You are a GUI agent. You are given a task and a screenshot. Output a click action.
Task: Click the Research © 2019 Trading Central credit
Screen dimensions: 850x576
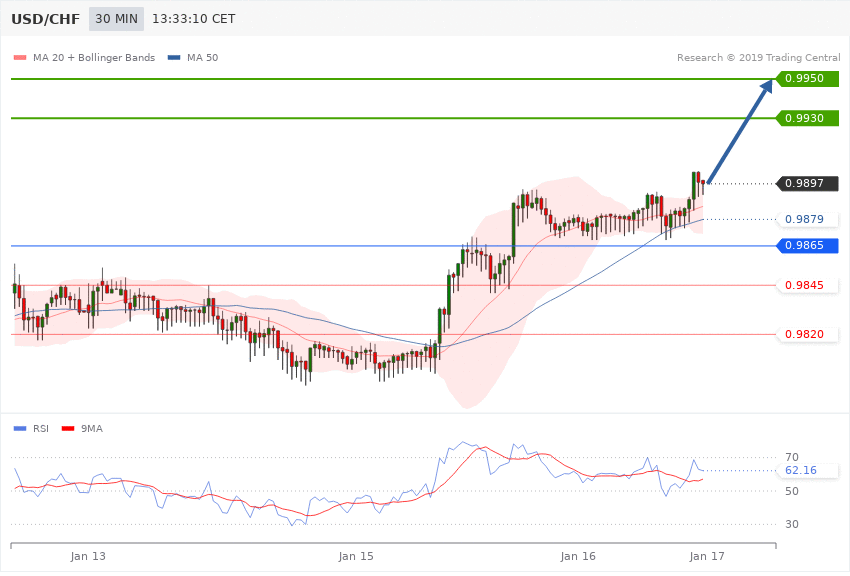(x=758, y=57)
